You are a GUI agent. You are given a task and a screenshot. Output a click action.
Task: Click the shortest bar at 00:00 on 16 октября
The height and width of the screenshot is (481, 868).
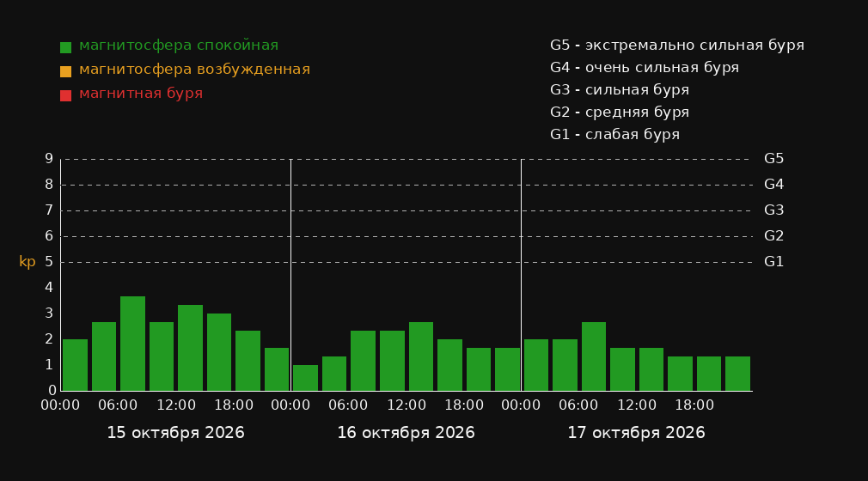pyautogui.click(x=306, y=378)
